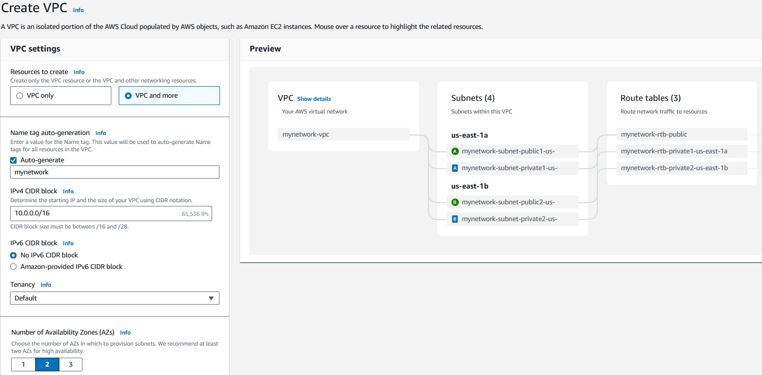Open Info link beside IPv4 CIDR block
Viewport: 762px width, 375px height.
pos(68,191)
